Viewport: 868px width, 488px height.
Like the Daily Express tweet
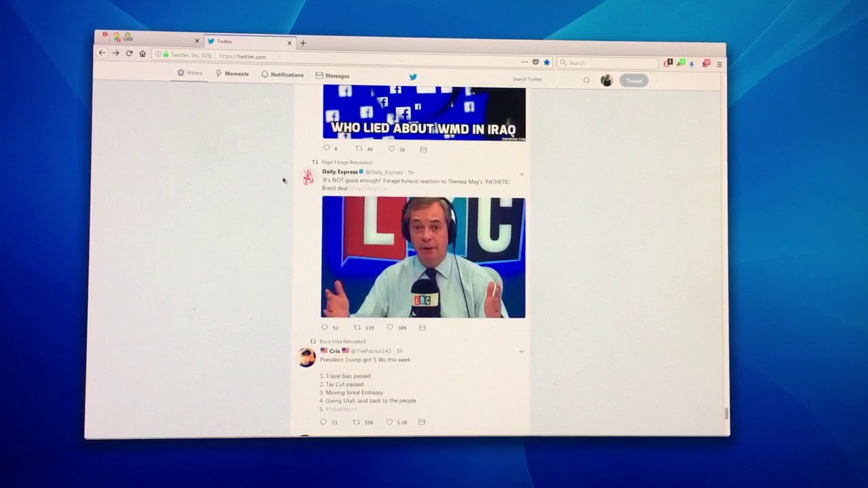[390, 327]
